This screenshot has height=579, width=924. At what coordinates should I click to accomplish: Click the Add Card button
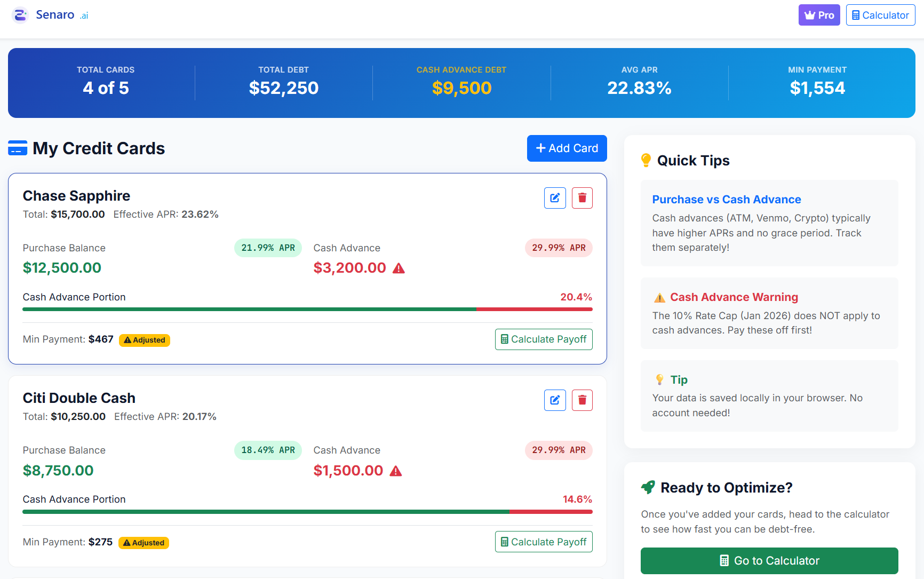[x=567, y=148]
